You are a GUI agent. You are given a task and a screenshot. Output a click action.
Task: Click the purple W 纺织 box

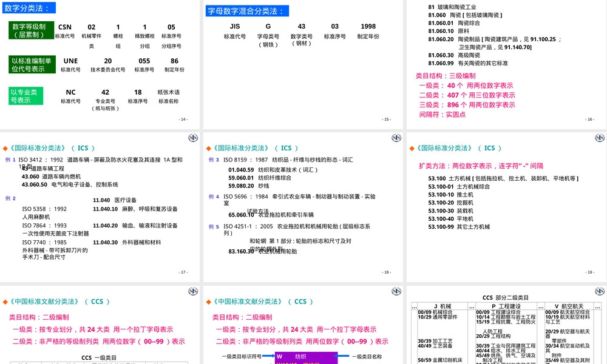pyautogui.click(x=306, y=357)
